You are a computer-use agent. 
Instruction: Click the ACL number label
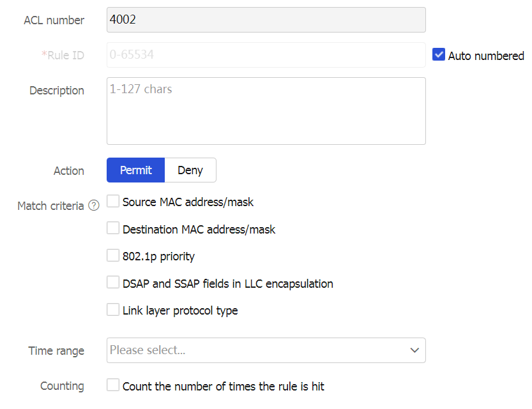coord(54,20)
